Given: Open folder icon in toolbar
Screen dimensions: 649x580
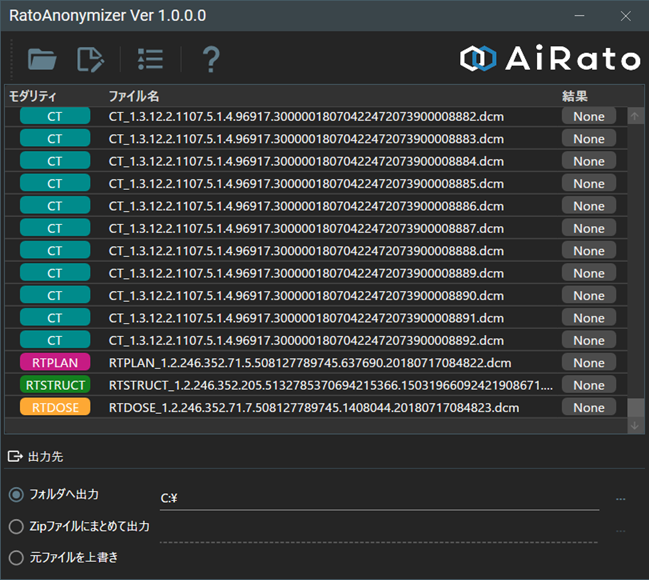Looking at the screenshot, I should [x=42, y=59].
